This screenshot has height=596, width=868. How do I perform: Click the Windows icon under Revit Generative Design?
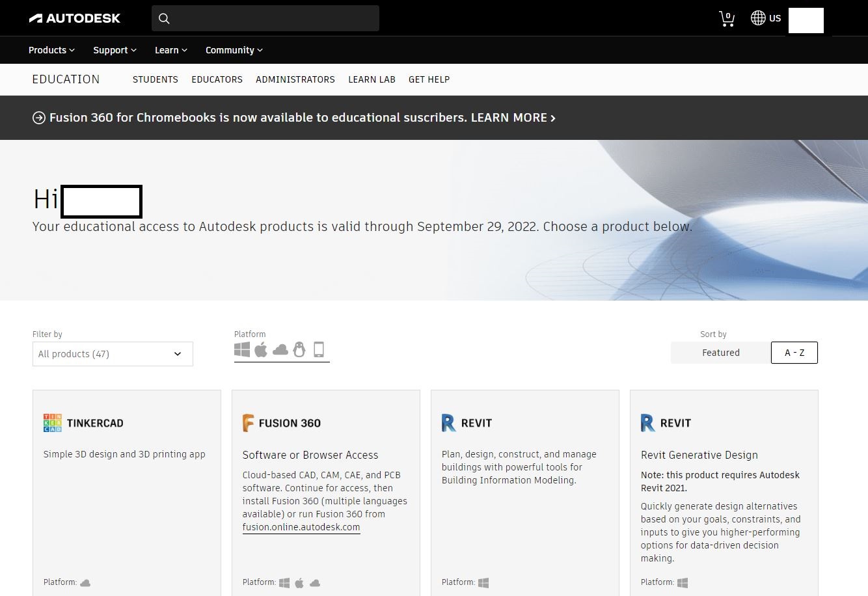682,582
